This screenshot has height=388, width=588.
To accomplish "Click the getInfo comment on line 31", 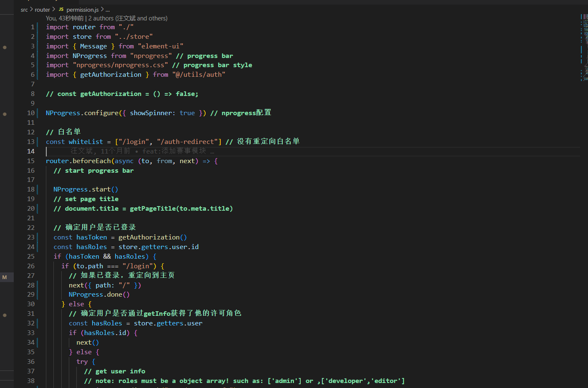I will pyautogui.click(x=155, y=313).
